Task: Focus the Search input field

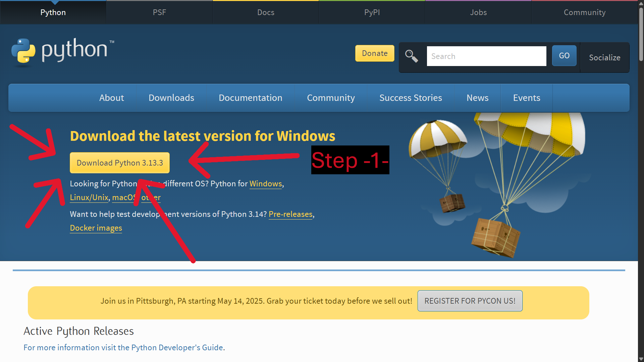Action: pos(486,56)
